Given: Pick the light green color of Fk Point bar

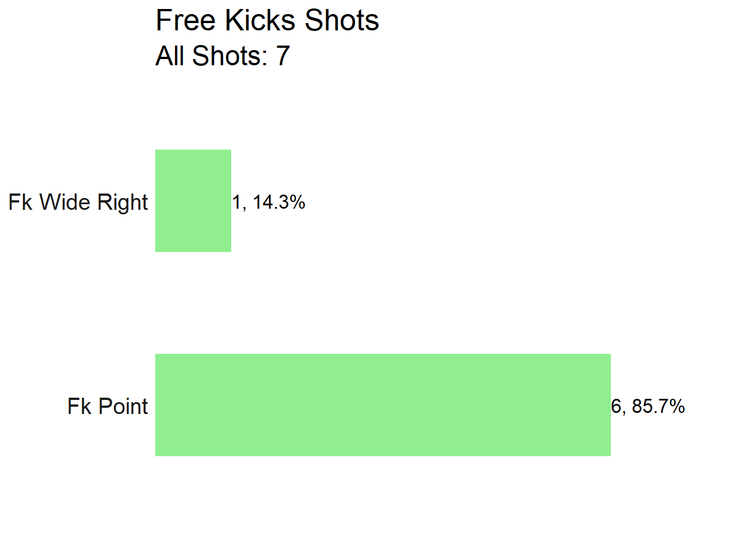Looking at the screenshot, I should pos(383,405).
